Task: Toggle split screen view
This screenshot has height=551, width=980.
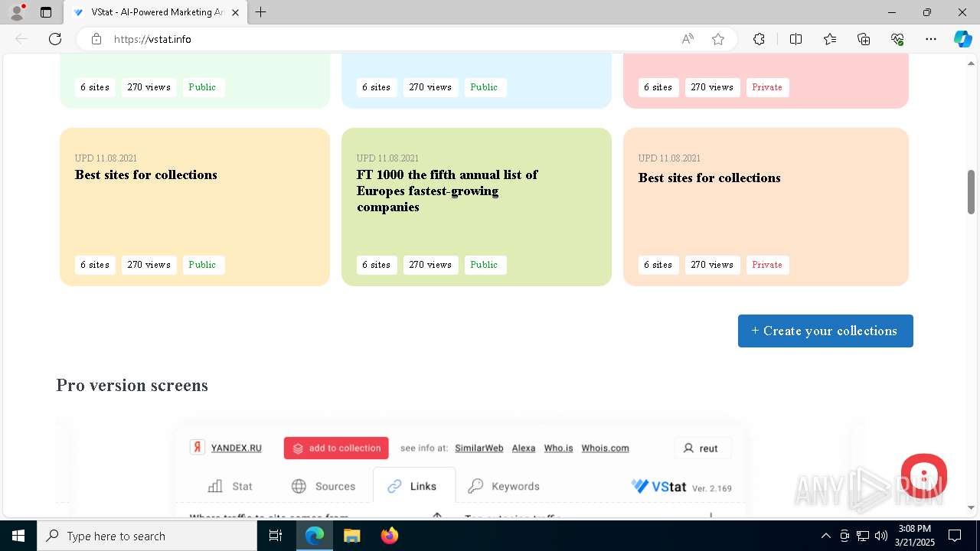Action: click(795, 39)
